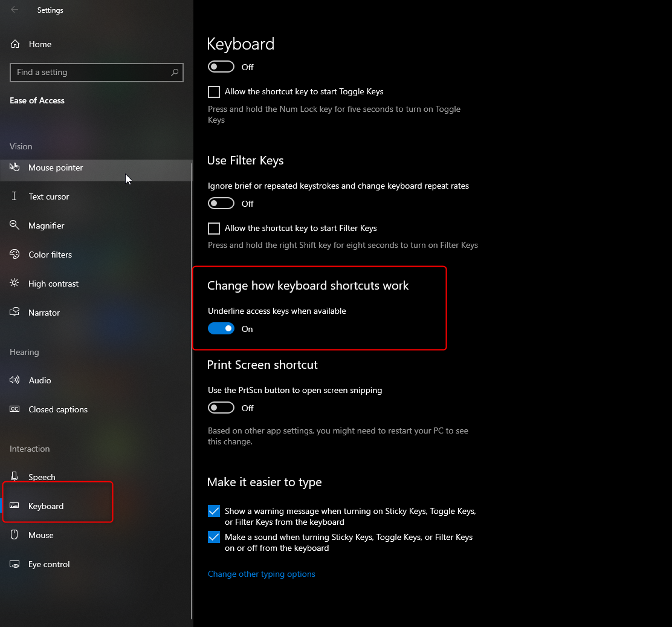
Task: Enable Use the PrtScn button for screen snipping
Action: (x=221, y=407)
